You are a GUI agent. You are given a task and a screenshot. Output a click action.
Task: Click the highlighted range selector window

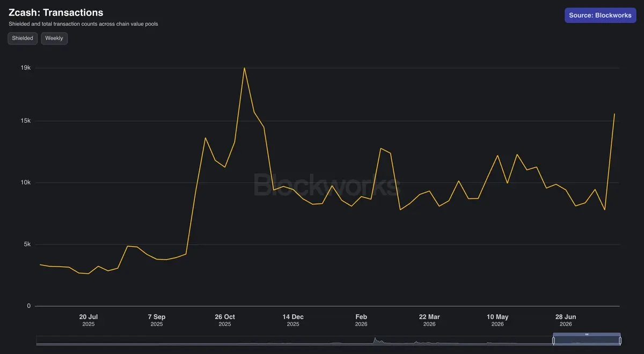[x=587, y=339]
